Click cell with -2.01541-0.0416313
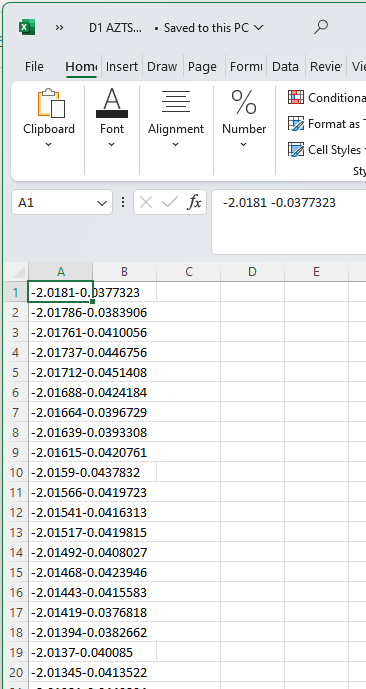The height and width of the screenshot is (689, 366). pyautogui.click(x=61, y=512)
